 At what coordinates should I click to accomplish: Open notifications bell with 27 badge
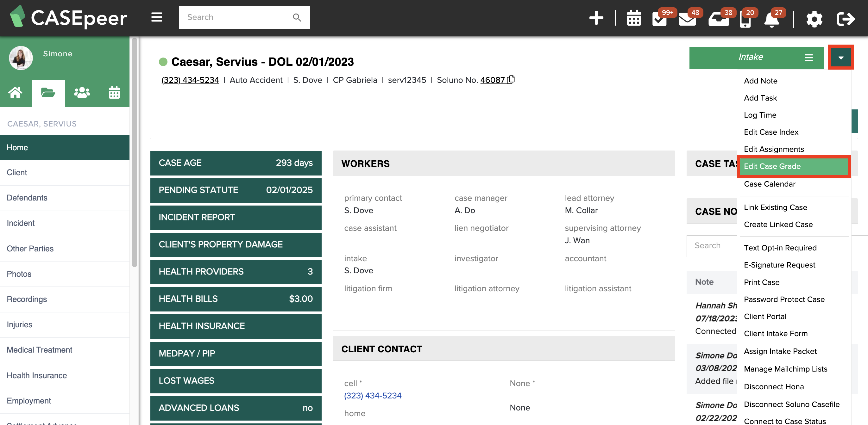pos(772,19)
